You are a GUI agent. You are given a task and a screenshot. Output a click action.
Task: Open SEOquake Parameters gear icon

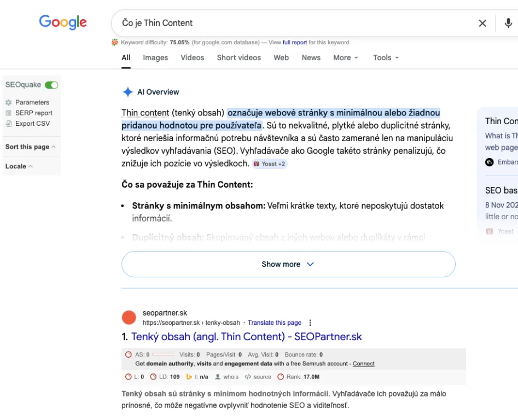(8, 102)
